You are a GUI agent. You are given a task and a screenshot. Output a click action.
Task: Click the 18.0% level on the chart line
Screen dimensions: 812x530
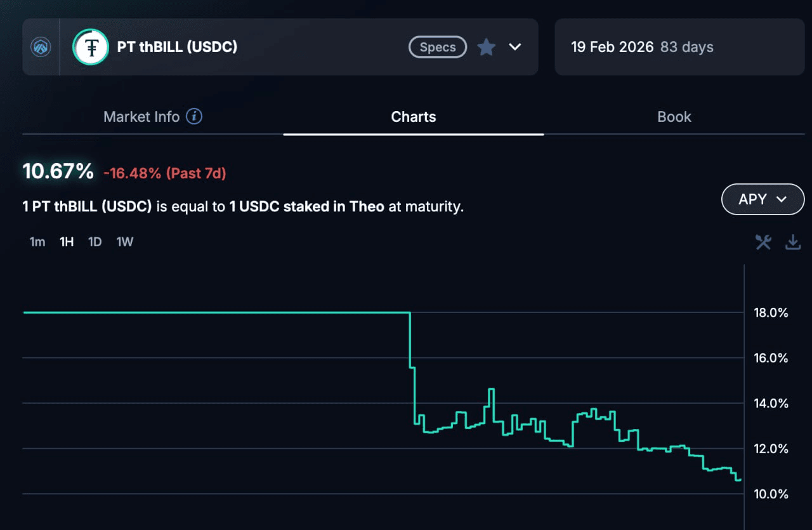(216, 312)
